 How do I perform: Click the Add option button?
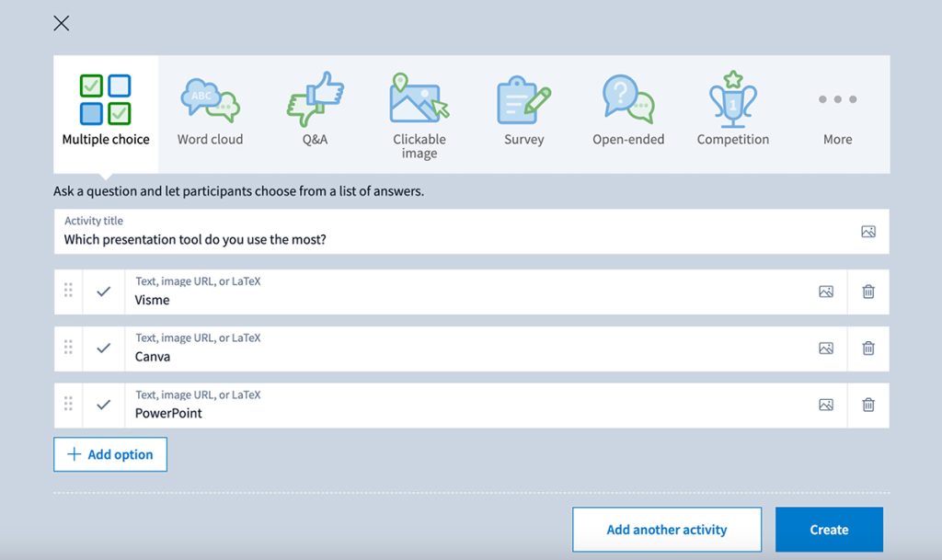click(109, 453)
